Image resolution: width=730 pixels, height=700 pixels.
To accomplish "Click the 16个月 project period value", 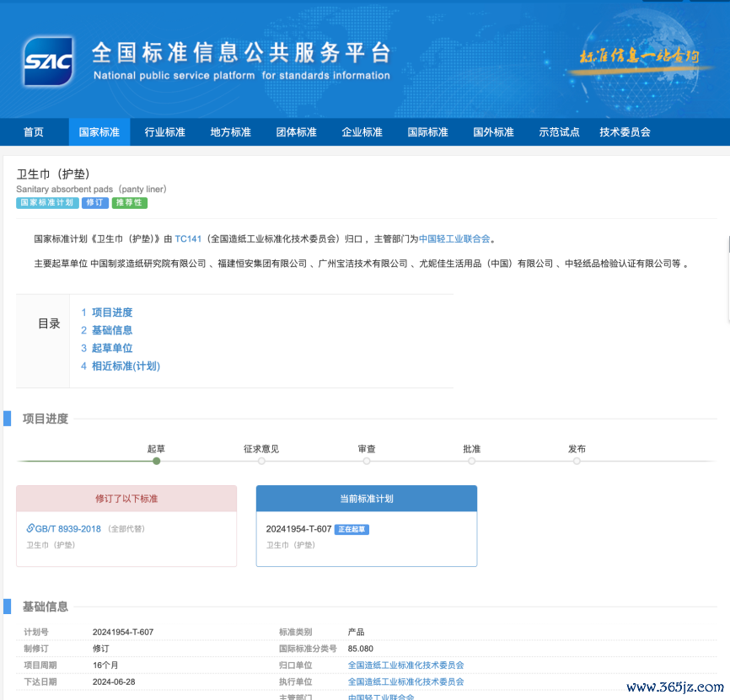I will (105, 665).
